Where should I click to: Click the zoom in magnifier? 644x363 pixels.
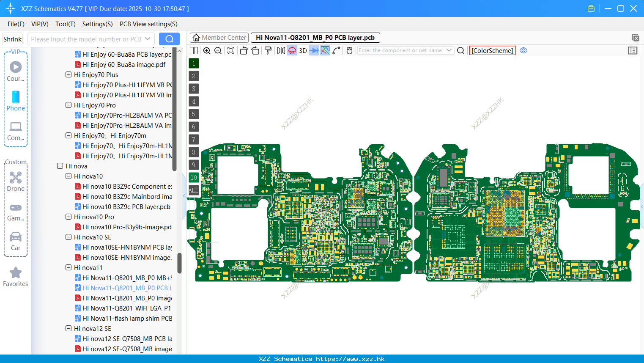[207, 50]
